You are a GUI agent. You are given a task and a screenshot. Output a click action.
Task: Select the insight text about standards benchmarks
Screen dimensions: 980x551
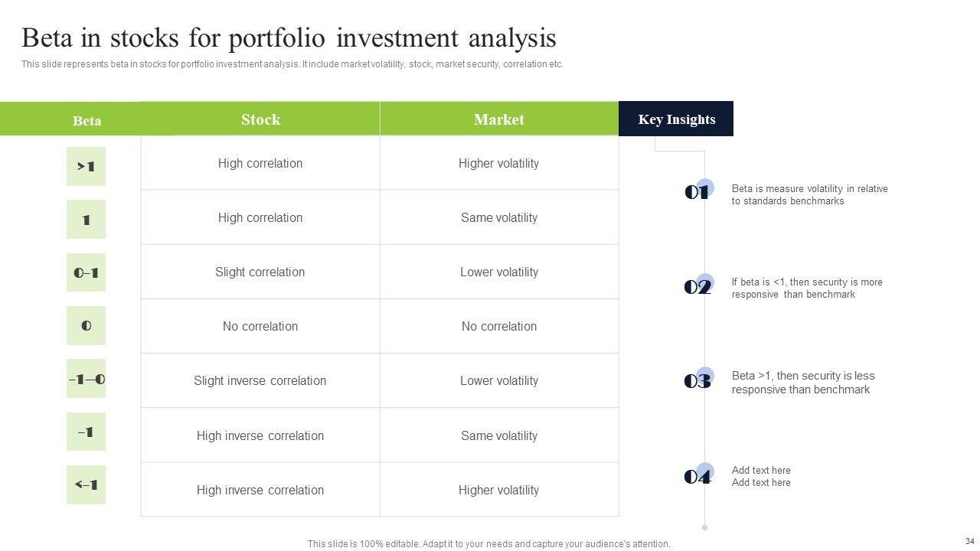[x=809, y=194]
